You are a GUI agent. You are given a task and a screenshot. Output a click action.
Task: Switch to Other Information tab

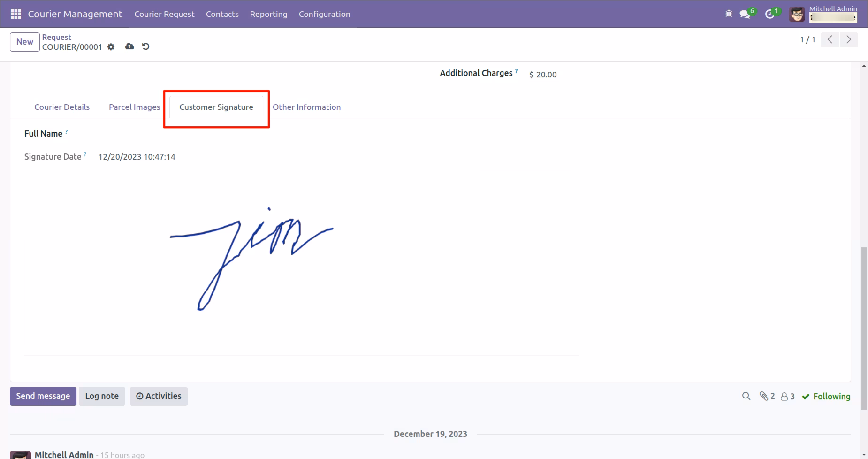tap(307, 107)
